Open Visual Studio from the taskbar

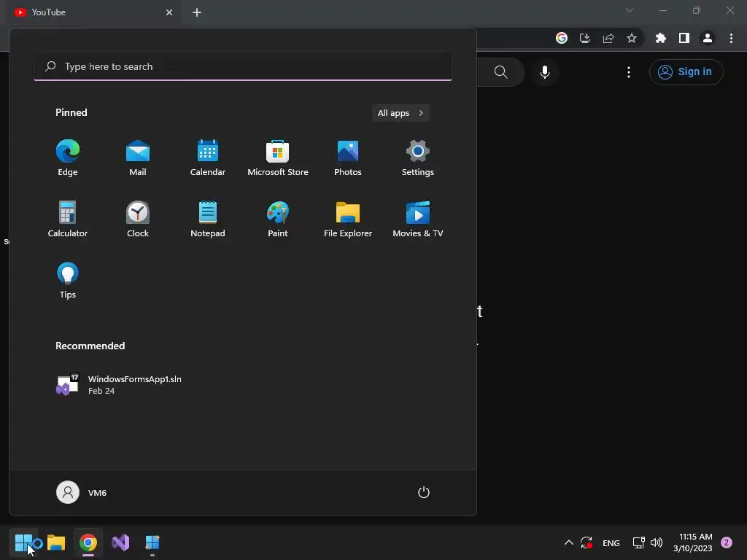pos(120,542)
